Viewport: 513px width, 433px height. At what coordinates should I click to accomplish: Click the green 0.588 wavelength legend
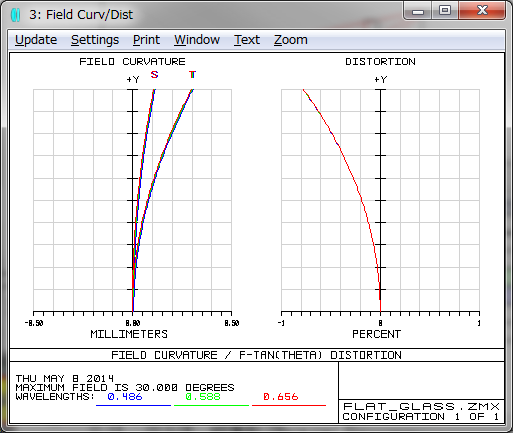[x=203, y=397]
